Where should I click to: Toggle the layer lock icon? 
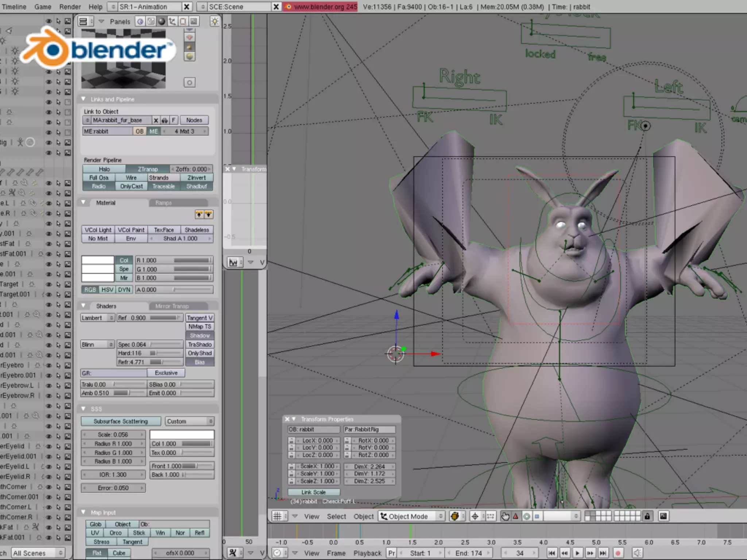pos(647,516)
